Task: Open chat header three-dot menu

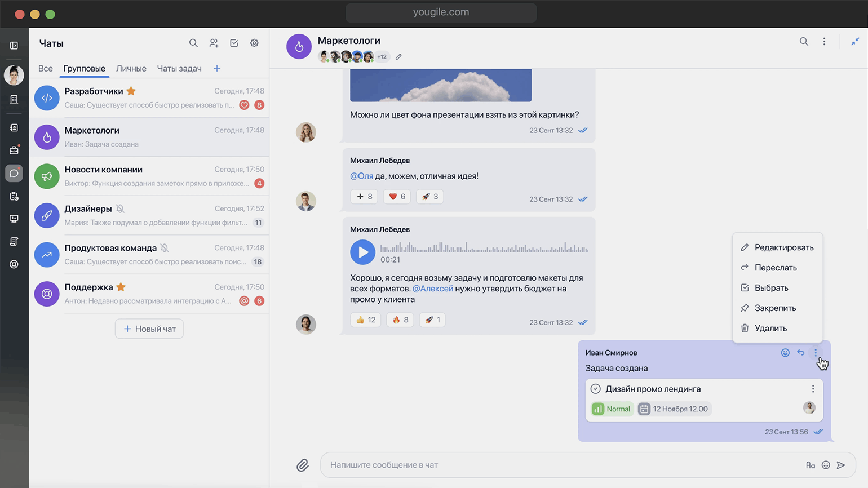Action: [824, 42]
